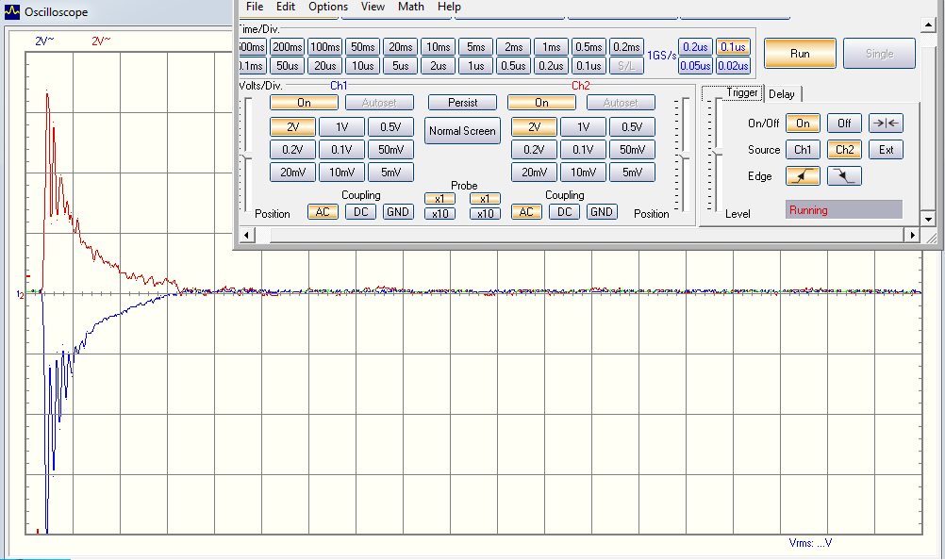Adjust the Ch2 Position slider
Screen dimensions: 945x560
pos(685,157)
